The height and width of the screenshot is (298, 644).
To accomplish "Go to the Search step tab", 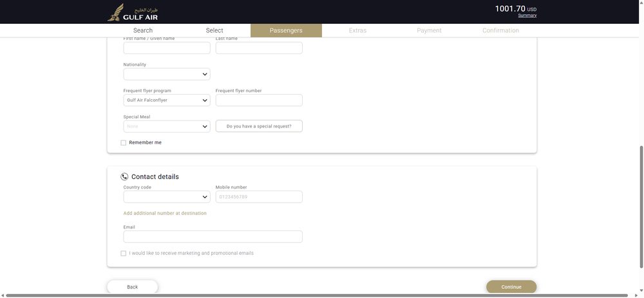I will pos(143,30).
